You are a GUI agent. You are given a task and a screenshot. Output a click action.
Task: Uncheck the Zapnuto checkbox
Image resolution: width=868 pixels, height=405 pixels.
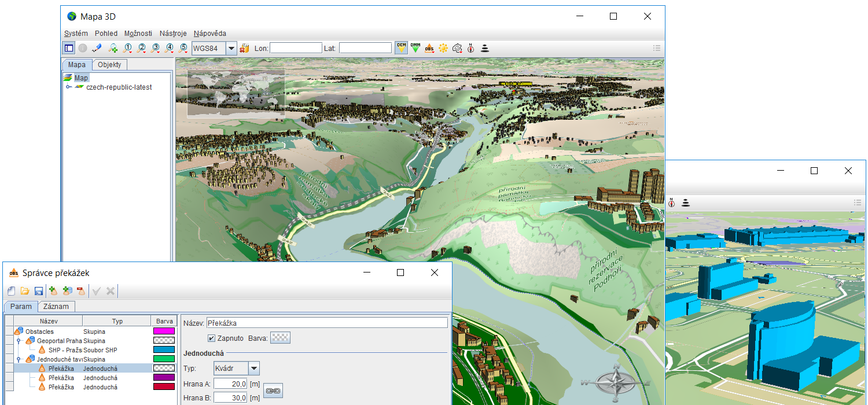click(x=211, y=338)
